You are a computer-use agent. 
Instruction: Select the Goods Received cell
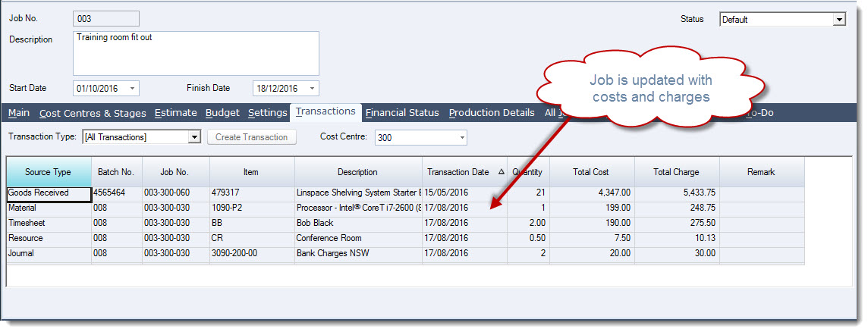(x=49, y=194)
